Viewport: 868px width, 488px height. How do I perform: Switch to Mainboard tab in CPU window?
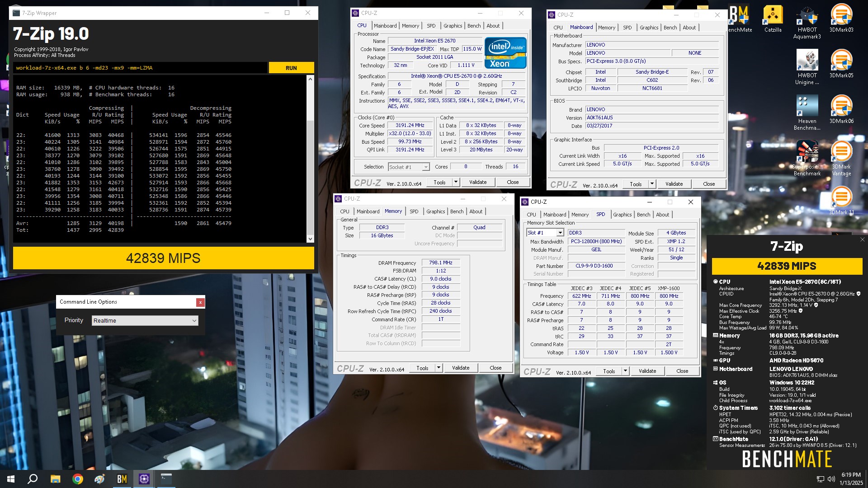[x=385, y=26]
